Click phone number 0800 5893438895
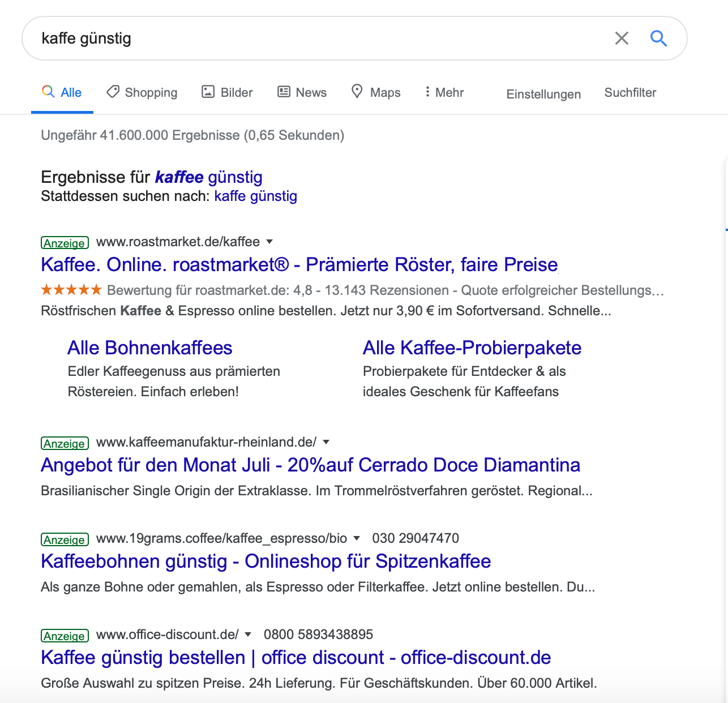Viewport: 728px width, 703px height. point(318,635)
